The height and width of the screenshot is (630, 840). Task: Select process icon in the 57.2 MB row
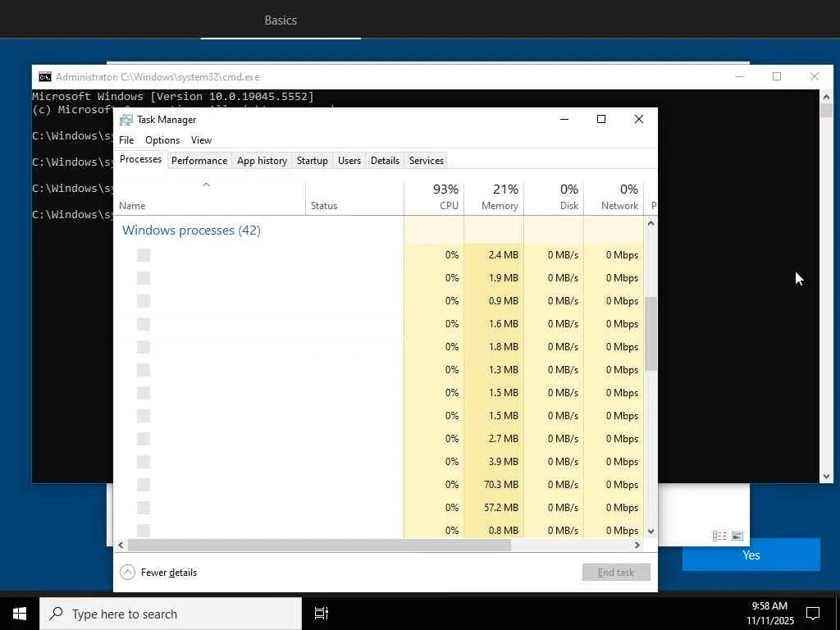pos(143,507)
